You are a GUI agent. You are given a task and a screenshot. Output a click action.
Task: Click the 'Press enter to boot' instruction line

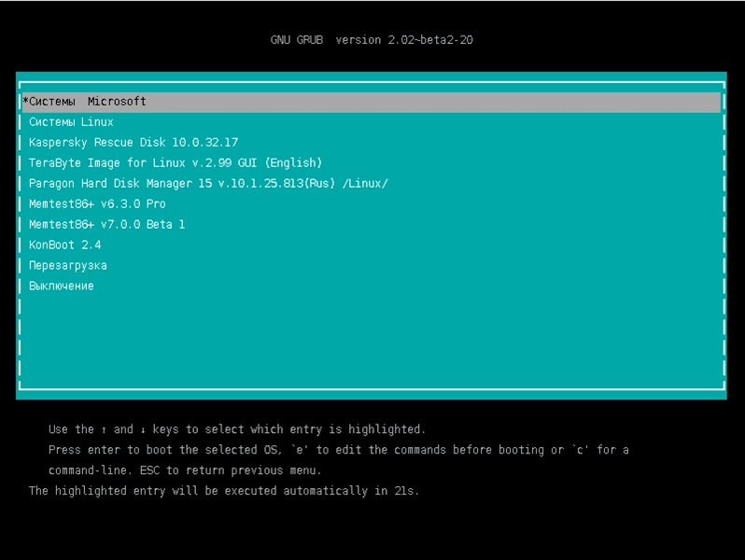338,450
